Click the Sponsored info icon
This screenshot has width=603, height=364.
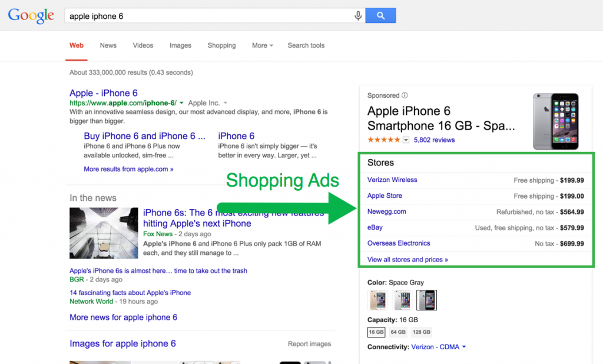coord(405,95)
